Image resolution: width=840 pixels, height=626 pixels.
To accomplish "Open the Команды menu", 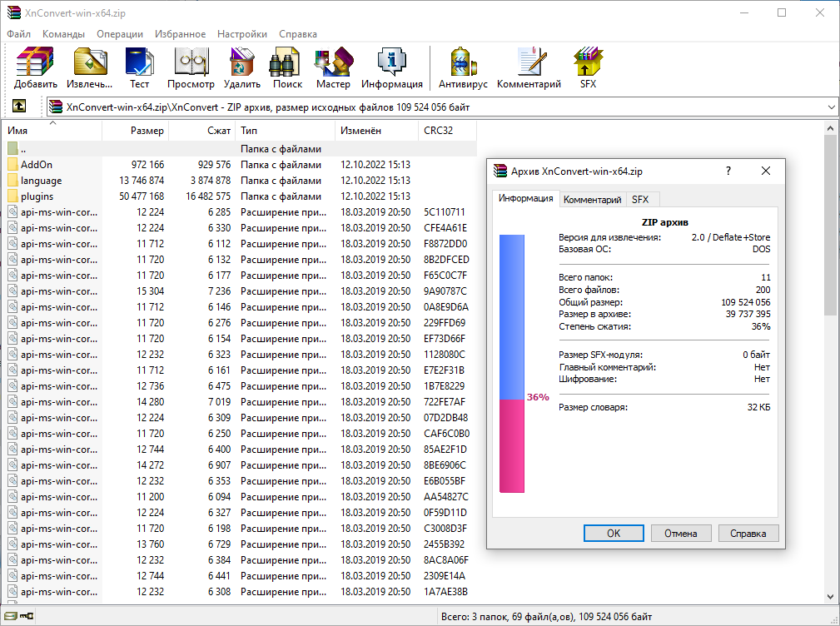I will pyautogui.click(x=63, y=34).
